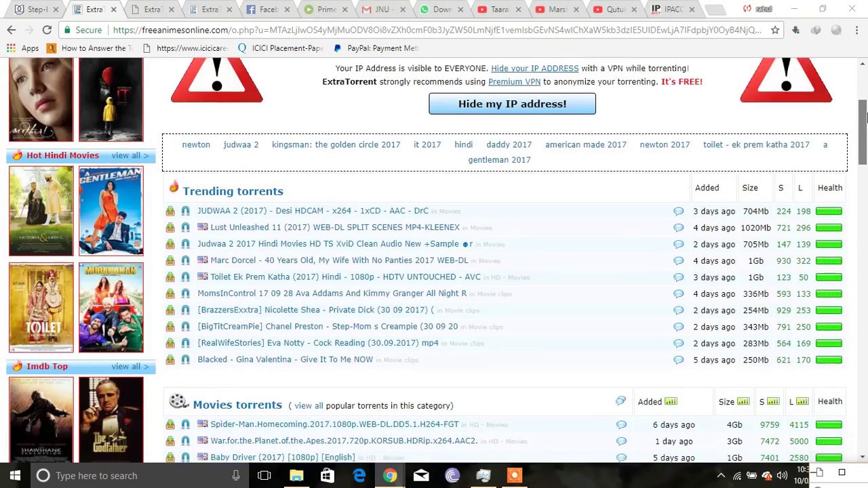Screen dimensions: 868x488
Task: Open Movies torrents category heading
Action: [x=237, y=405]
